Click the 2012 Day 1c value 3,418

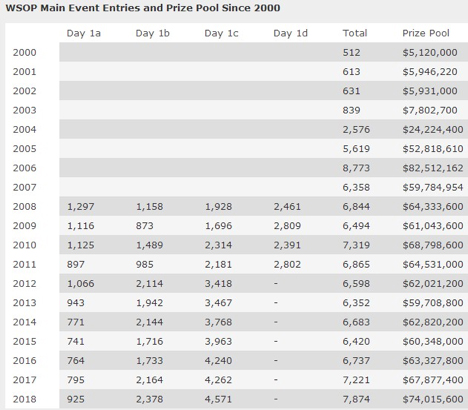218,284
